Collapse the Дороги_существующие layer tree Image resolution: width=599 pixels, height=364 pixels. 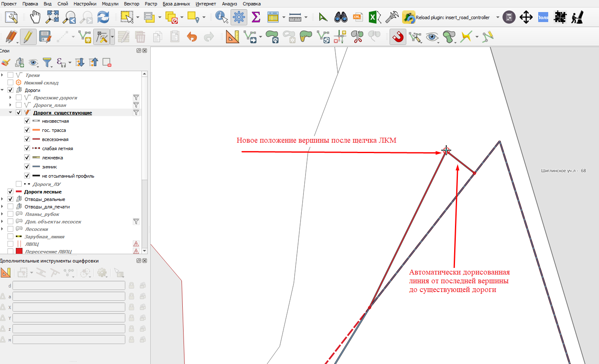pyautogui.click(x=10, y=112)
